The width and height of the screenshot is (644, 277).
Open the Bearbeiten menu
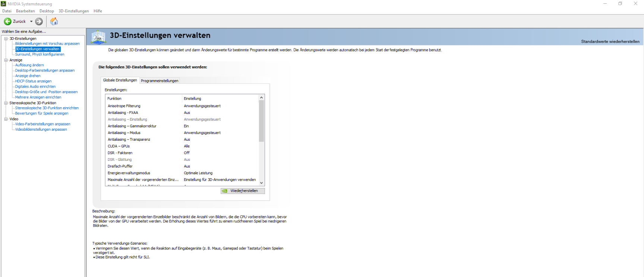click(x=25, y=11)
